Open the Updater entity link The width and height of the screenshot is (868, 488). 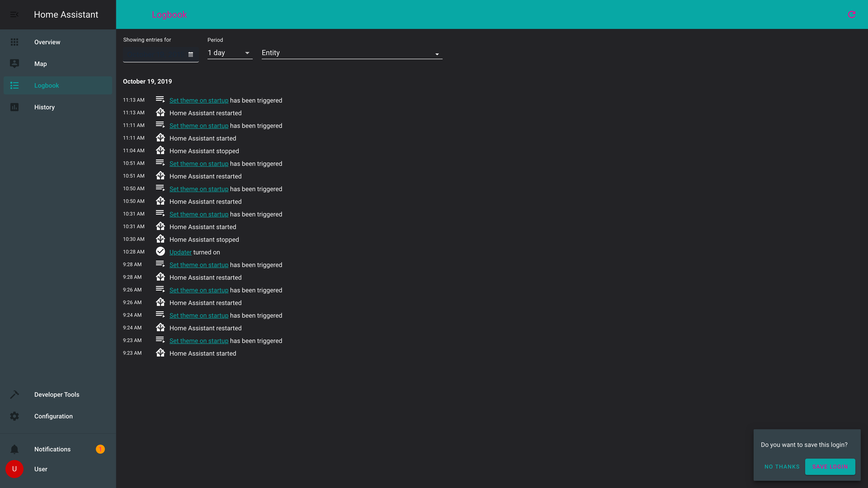point(180,252)
